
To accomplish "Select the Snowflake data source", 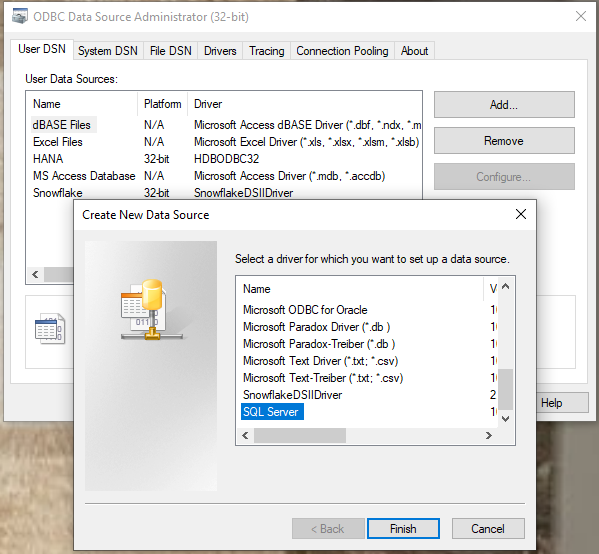I will click(58, 193).
